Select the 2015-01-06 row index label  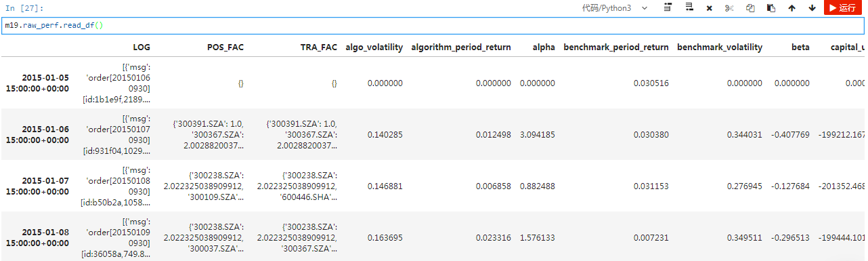point(45,134)
